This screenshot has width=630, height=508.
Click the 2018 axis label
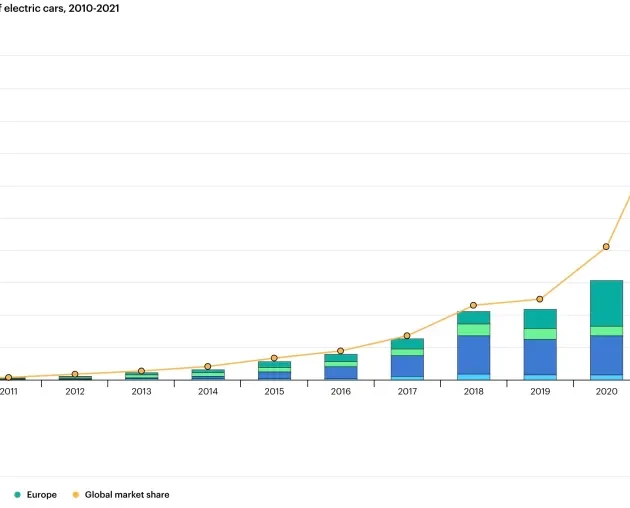click(474, 391)
